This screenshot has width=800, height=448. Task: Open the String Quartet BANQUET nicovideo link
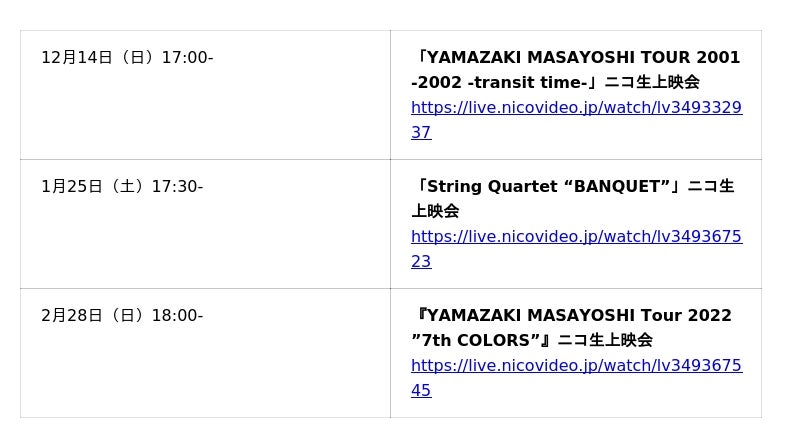pos(576,237)
